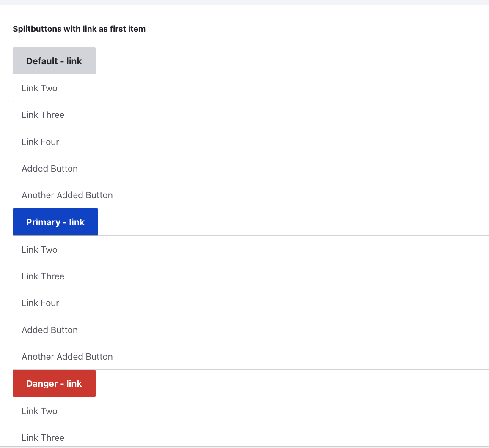The image size is (489, 448).
Task: Select "Link Two" under Primary - link
Action: tap(39, 249)
